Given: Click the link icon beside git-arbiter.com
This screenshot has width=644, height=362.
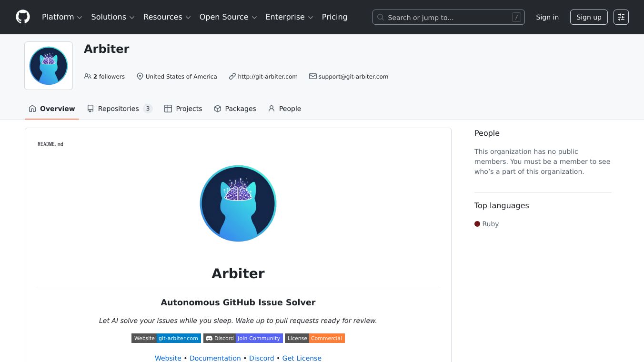Looking at the screenshot, I should point(232,76).
